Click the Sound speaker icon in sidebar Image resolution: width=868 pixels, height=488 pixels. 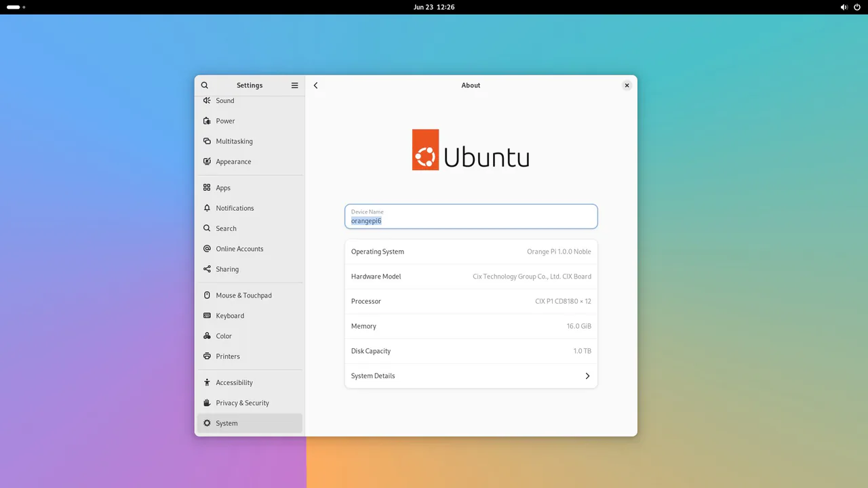click(x=207, y=100)
